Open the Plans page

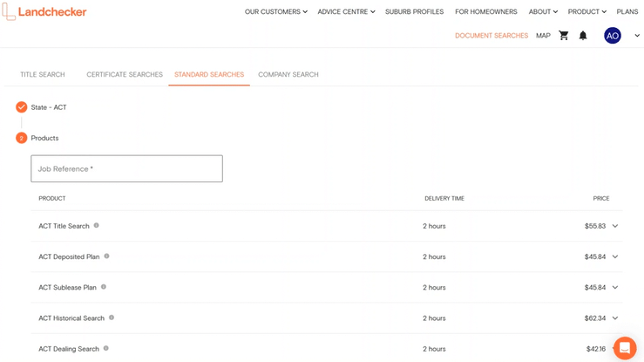[627, 12]
